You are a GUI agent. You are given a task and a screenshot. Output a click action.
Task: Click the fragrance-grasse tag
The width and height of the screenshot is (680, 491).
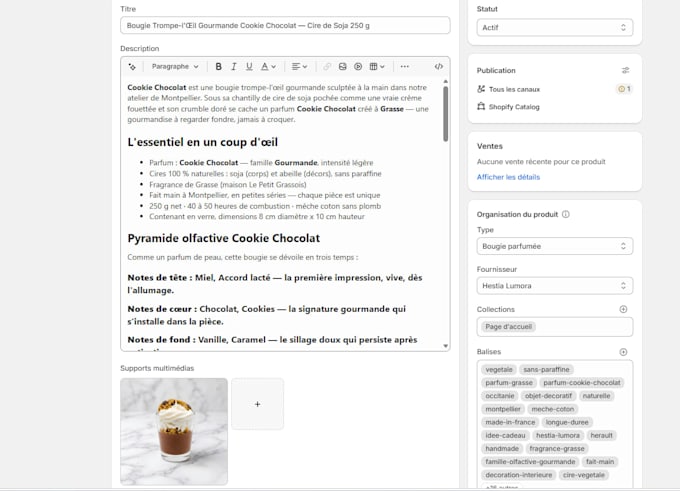click(x=557, y=448)
